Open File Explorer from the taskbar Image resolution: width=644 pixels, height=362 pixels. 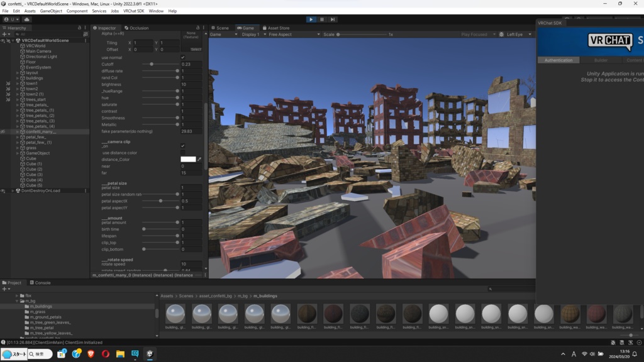click(x=120, y=354)
